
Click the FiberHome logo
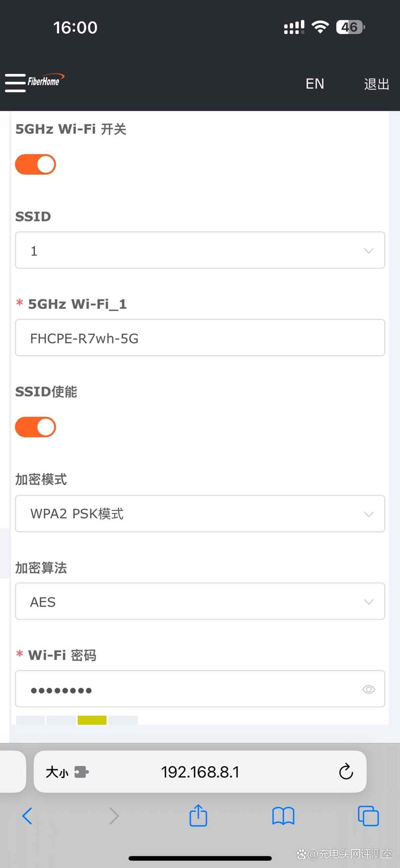click(45, 81)
